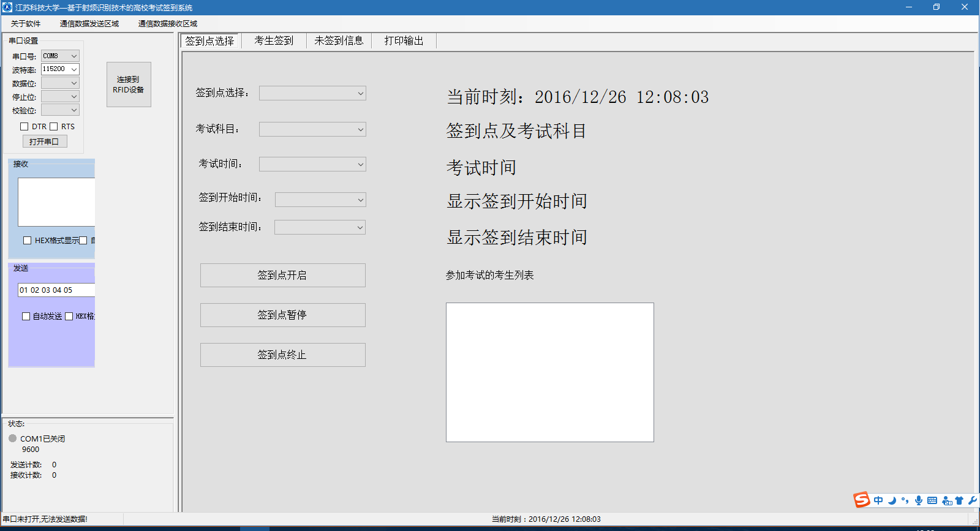Pause check-in with 签到点暂停 button

[x=283, y=315]
